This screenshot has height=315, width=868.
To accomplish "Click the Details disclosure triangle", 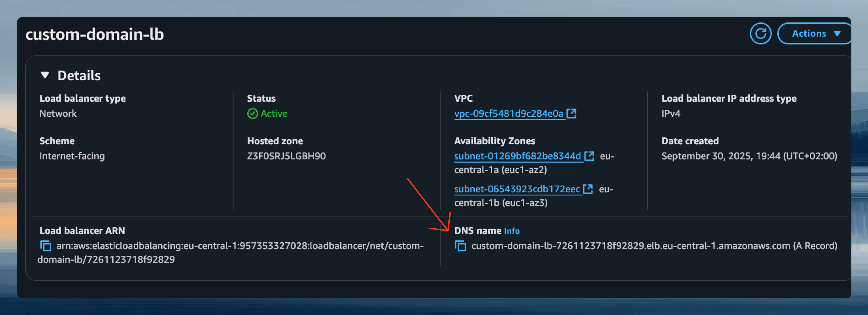I will (x=45, y=75).
